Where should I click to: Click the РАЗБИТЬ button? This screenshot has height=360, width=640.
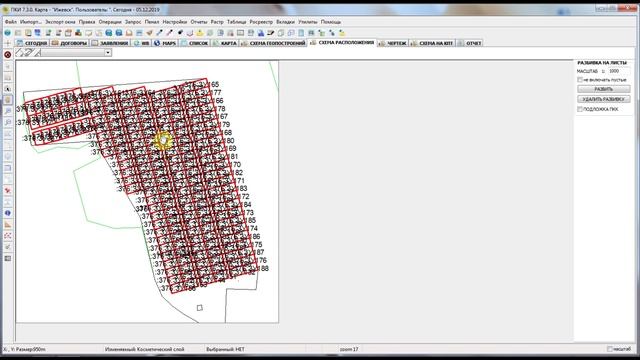(x=604, y=89)
